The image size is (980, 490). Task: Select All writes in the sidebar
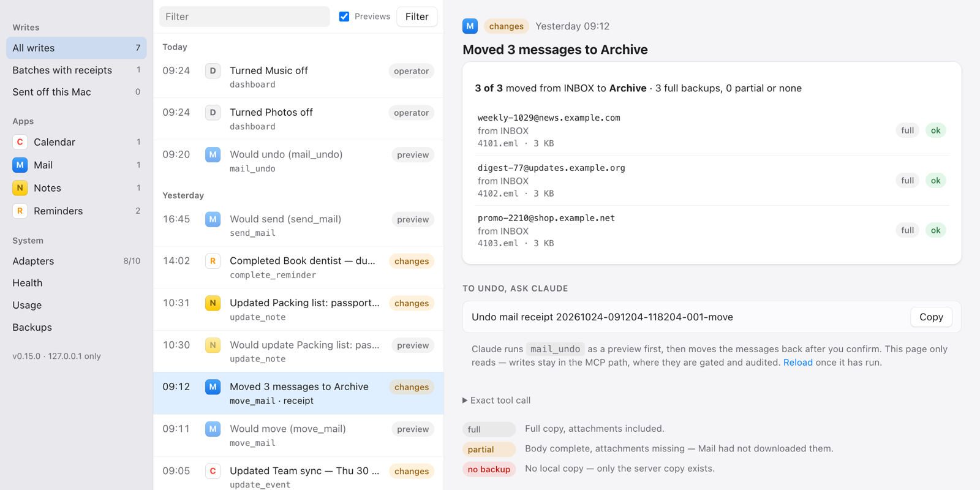click(x=77, y=48)
